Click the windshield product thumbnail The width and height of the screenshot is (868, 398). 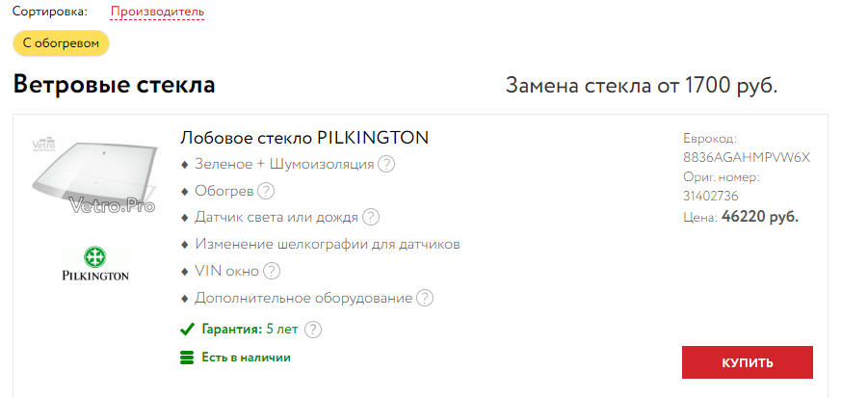[94, 173]
